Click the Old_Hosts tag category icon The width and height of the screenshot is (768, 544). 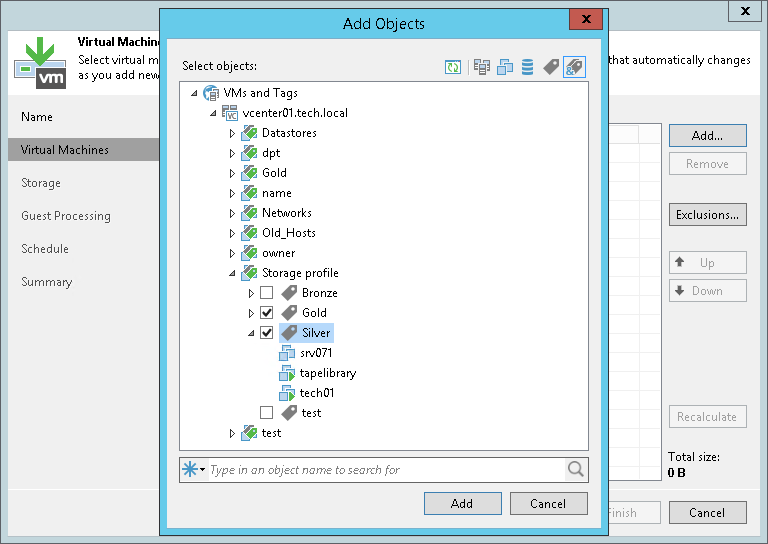pos(249,233)
